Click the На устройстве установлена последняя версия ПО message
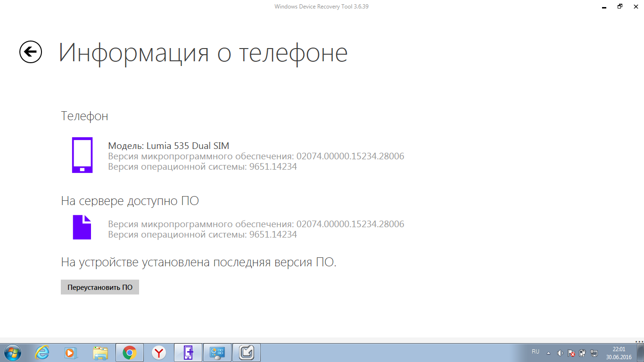Image resolution: width=644 pixels, height=362 pixels. (199, 263)
